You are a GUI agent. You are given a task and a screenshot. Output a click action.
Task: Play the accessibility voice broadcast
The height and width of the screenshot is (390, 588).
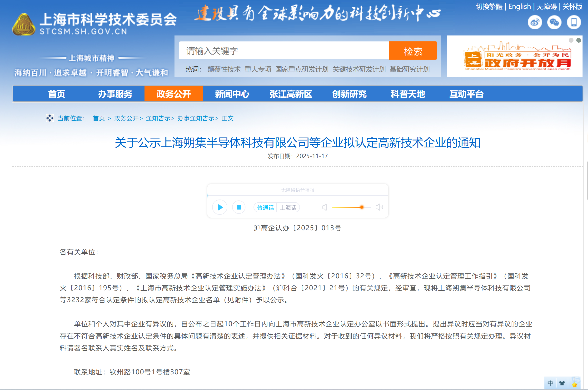click(220, 207)
